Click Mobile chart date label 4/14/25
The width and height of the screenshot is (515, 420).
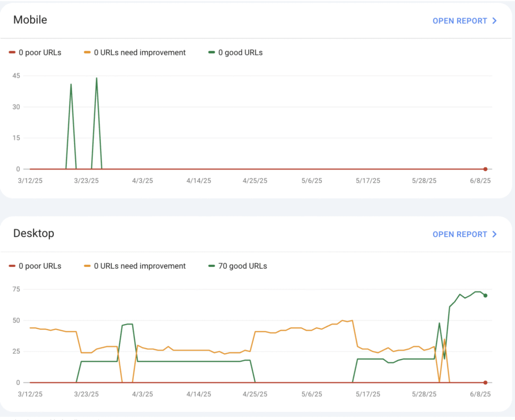[199, 181]
